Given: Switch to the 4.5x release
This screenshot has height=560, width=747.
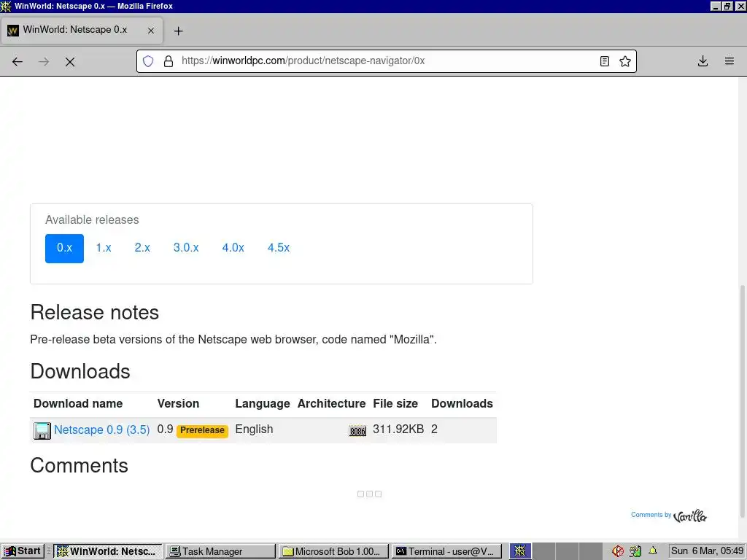Looking at the screenshot, I should click(x=279, y=248).
